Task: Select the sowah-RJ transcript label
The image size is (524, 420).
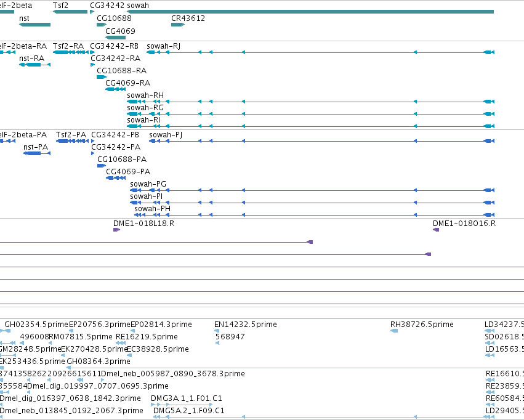Action: [x=164, y=46]
